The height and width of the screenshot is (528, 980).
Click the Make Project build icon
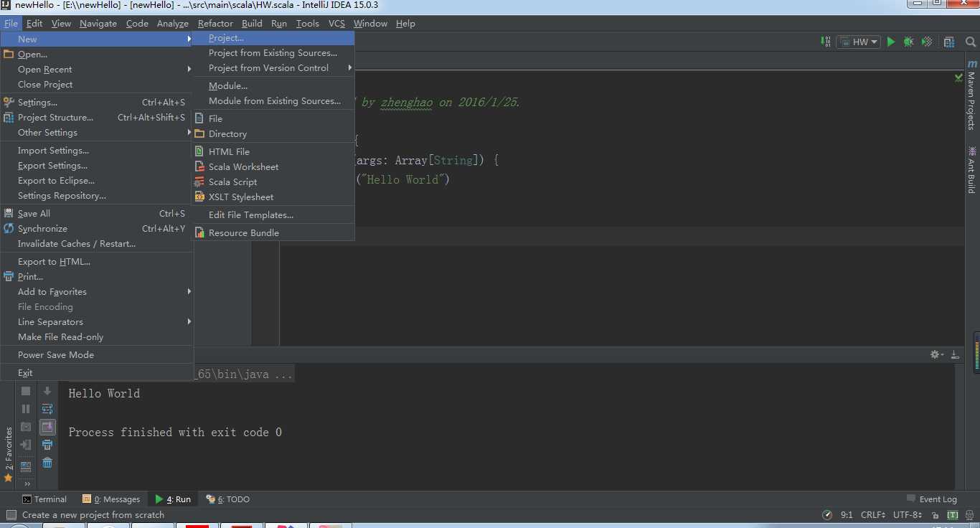(x=826, y=42)
